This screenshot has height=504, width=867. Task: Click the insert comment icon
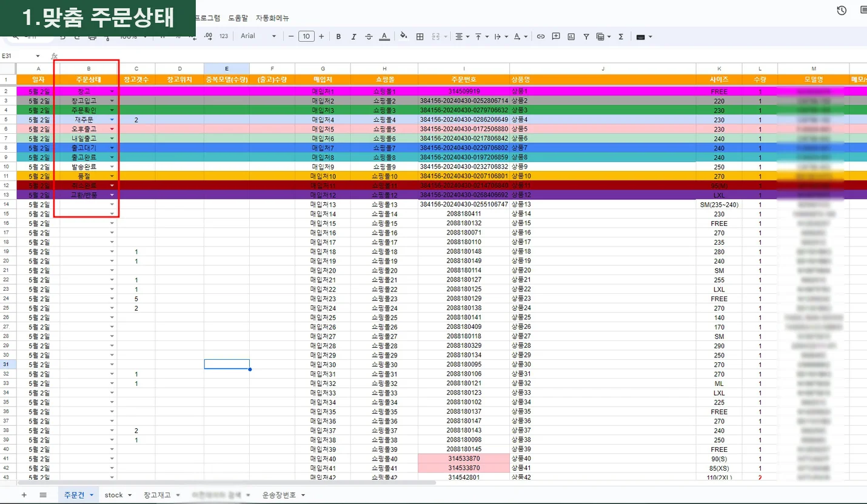point(555,36)
